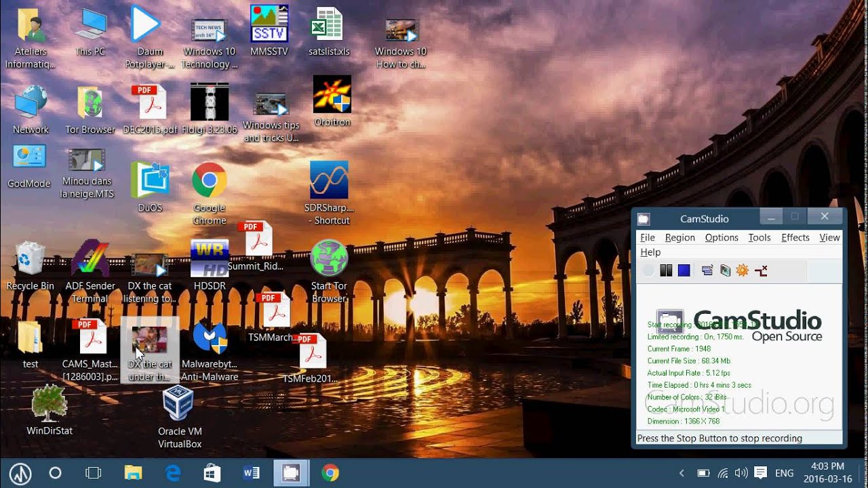The image size is (868, 488).
Task: Select the CAMS_Mast [1286003] PDF file
Action: [x=90, y=350]
